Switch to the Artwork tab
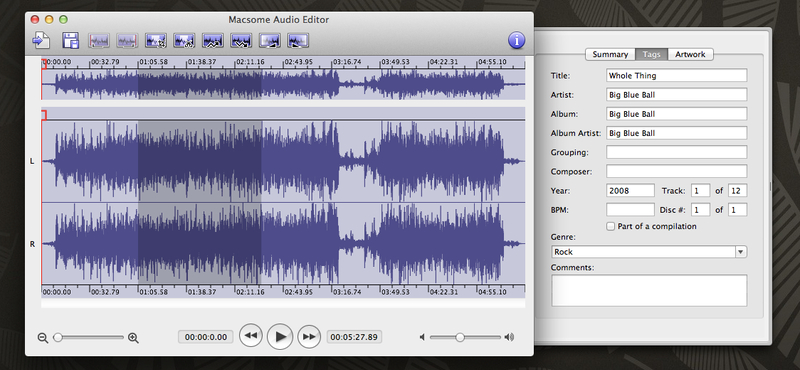The width and height of the screenshot is (800, 370). [x=690, y=54]
